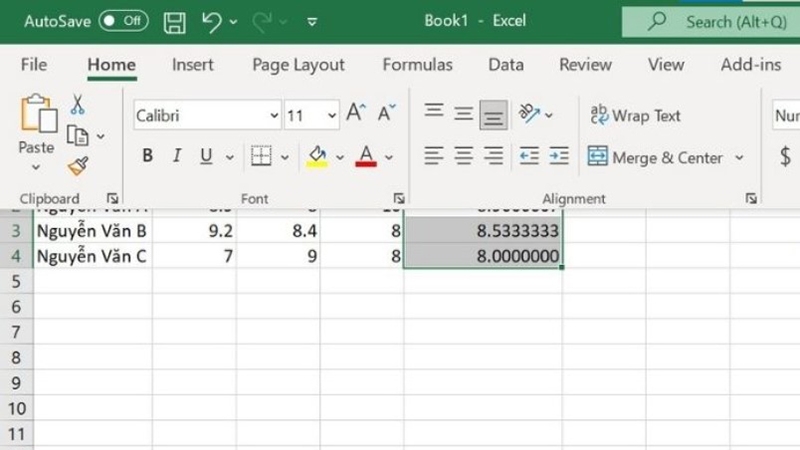The image size is (800, 450).
Task: Expand the Paste options arrow
Action: [36, 167]
